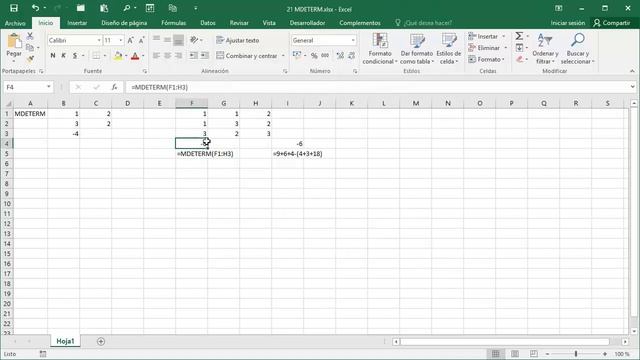Apply cell borders icon
Viewport: 640px width, 360px height.
tap(96, 56)
